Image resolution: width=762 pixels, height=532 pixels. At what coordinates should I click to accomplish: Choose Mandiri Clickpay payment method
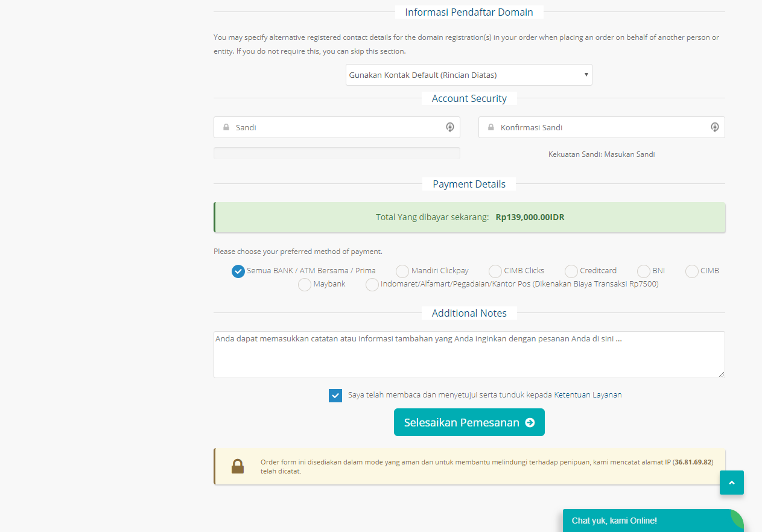coord(402,271)
